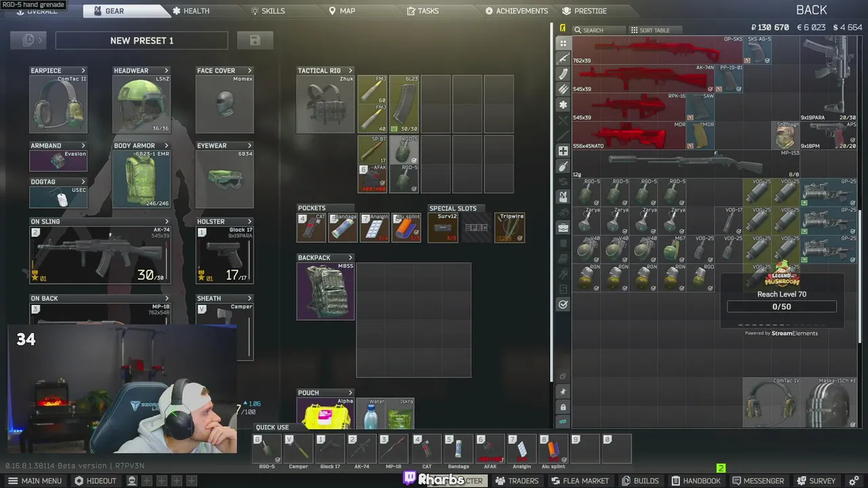Screen dimensions: 868x488
Task: Open the TRADERS screen
Action: click(x=517, y=481)
